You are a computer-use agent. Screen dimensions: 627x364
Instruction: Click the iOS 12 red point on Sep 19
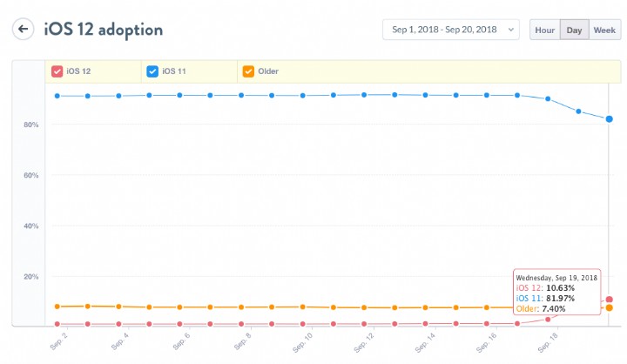610,300
